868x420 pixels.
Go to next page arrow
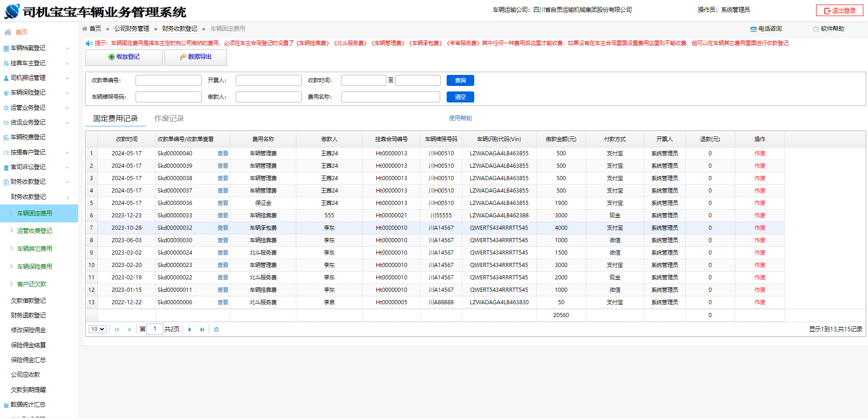[190, 329]
